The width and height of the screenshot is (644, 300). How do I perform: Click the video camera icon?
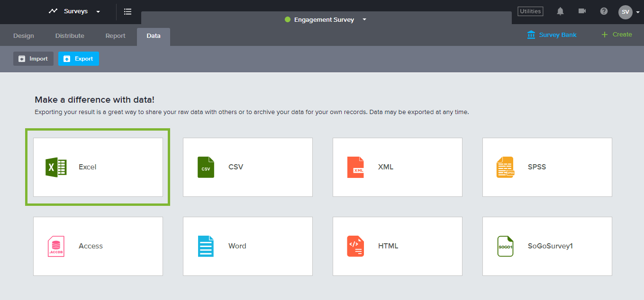(x=582, y=11)
